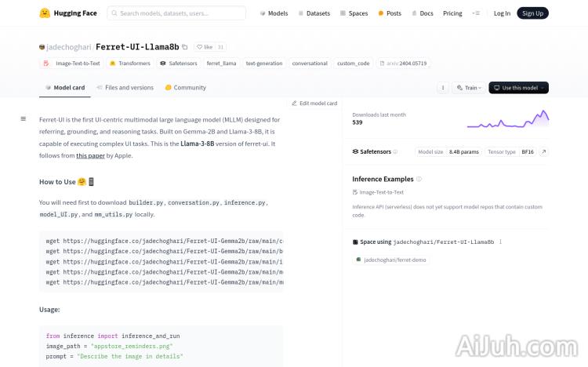Switch to the Files and versions tab
The width and height of the screenshot is (588, 367).
point(125,88)
